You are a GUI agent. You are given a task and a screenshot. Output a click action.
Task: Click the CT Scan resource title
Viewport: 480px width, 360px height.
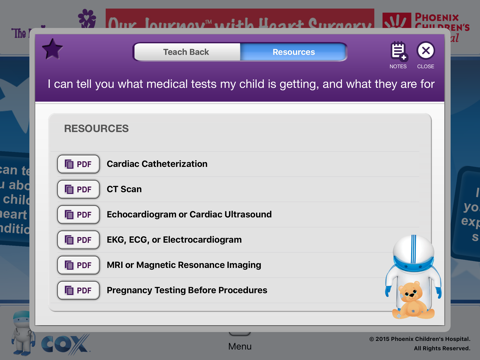[124, 189]
